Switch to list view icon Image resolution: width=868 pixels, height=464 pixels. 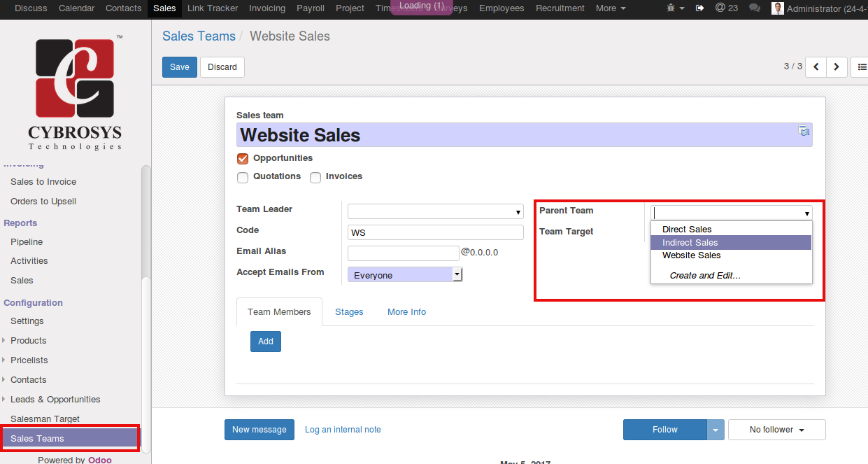click(862, 67)
